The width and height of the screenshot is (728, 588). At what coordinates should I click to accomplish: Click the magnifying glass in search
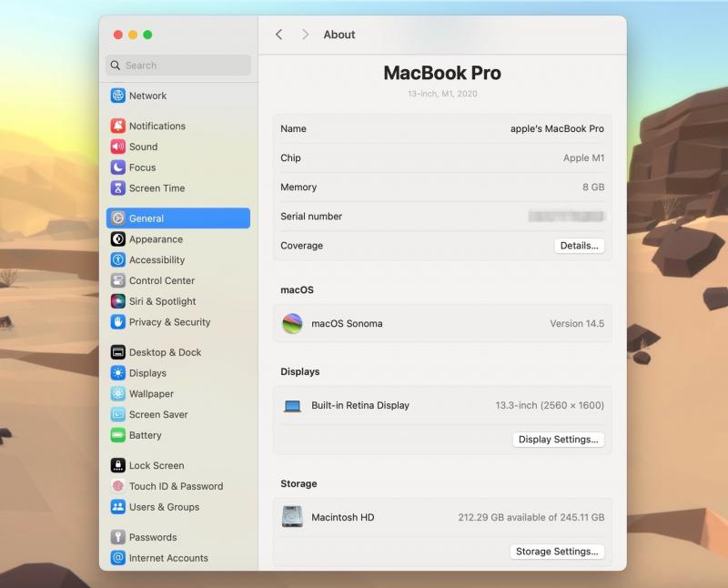tap(116, 66)
